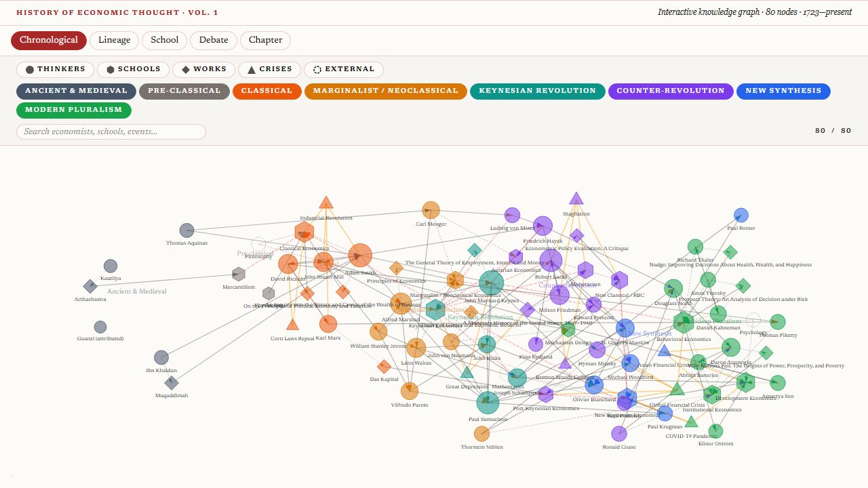Select the Vilfredo Pareto node
Image resolution: width=868 pixels, height=488 pixels.
410,391
